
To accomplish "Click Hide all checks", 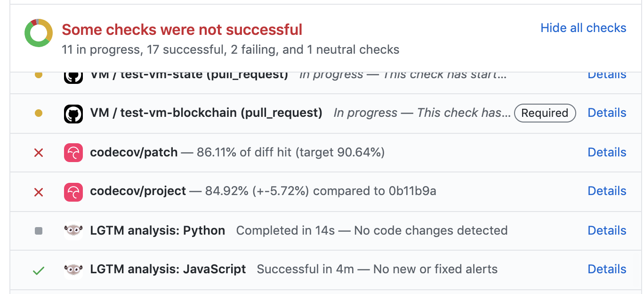I will (x=583, y=28).
